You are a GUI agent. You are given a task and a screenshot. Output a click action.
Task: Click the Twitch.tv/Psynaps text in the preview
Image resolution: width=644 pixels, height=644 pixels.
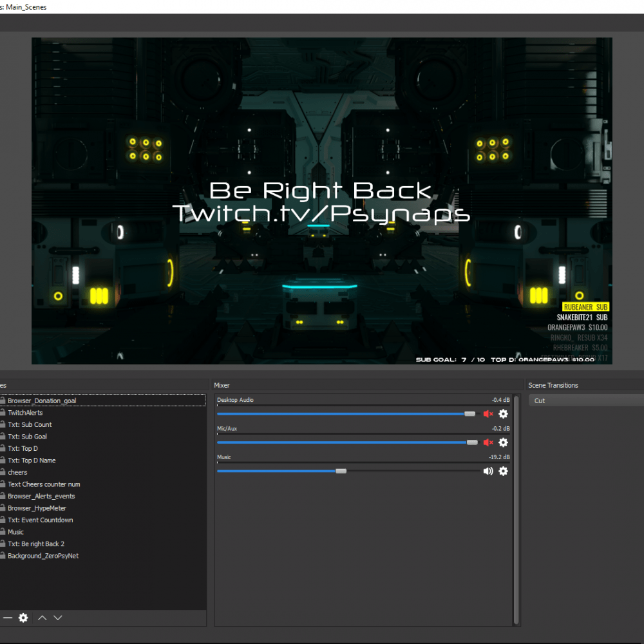click(321, 214)
